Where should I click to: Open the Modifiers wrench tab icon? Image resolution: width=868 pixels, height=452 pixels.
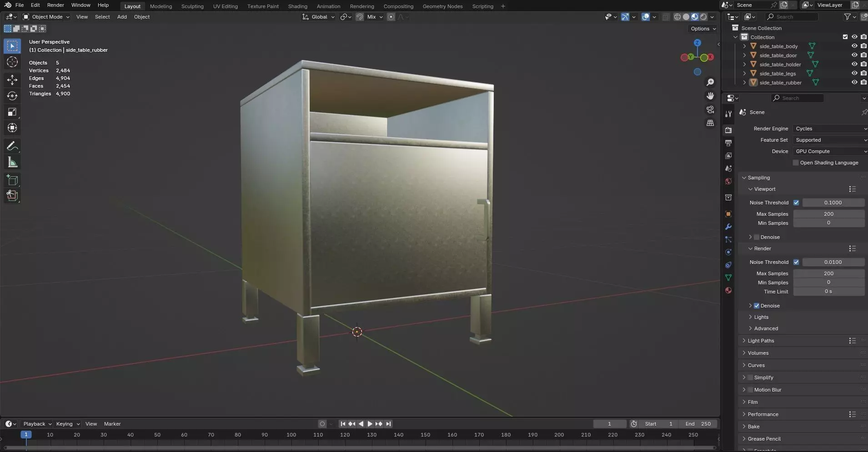point(728,227)
